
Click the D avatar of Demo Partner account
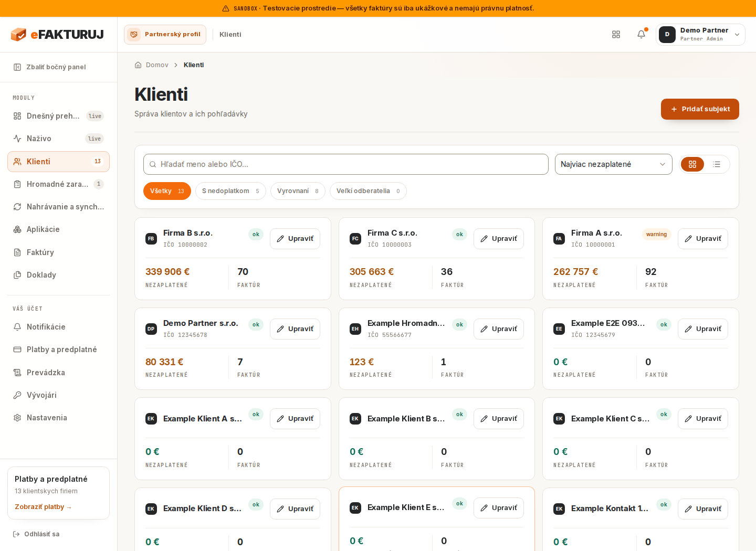click(x=667, y=35)
